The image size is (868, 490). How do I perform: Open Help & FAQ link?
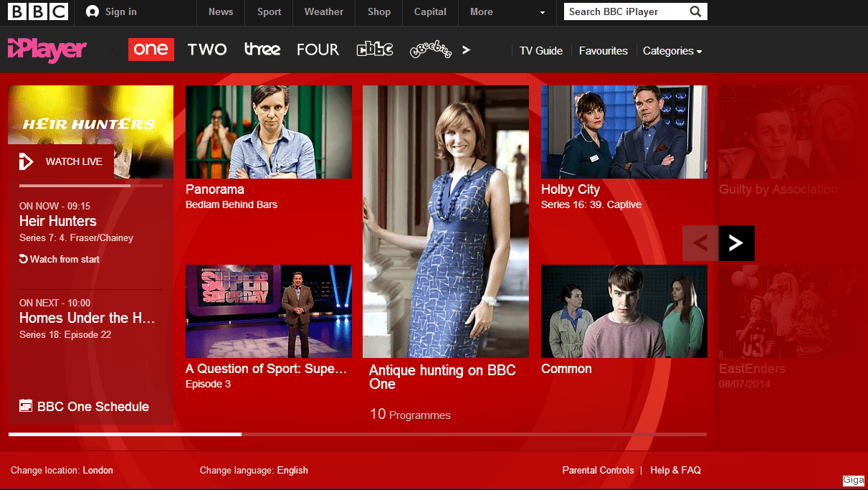pos(676,471)
